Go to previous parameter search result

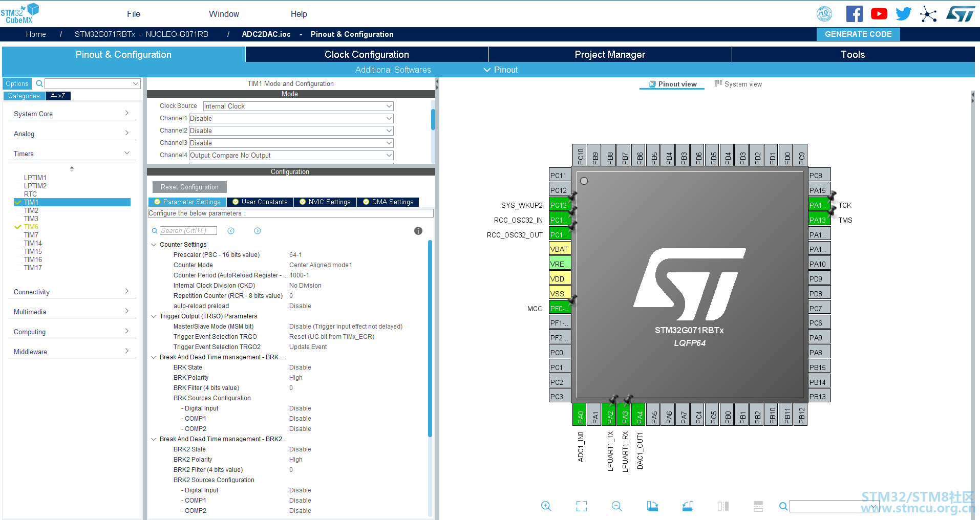[x=231, y=231]
